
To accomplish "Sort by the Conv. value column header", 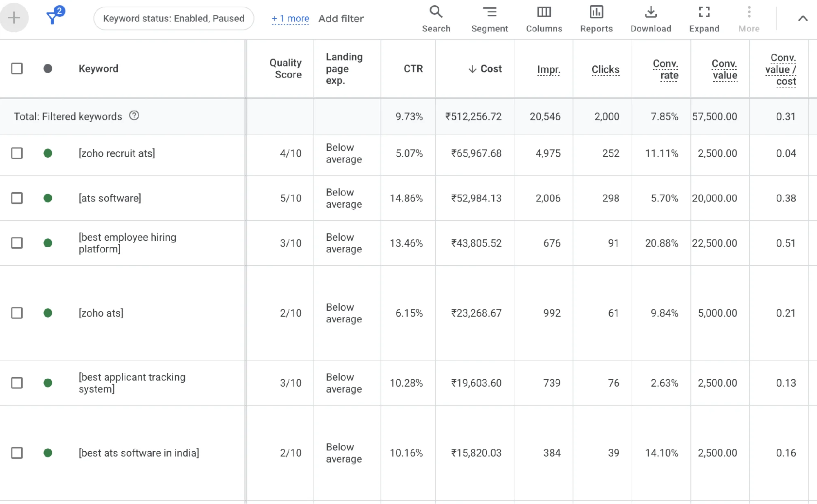I will [724, 69].
